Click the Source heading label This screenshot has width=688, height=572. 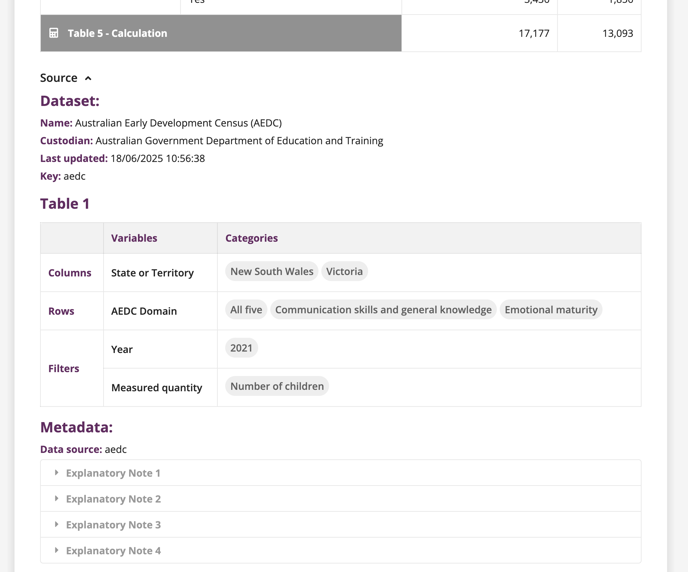[x=58, y=78]
